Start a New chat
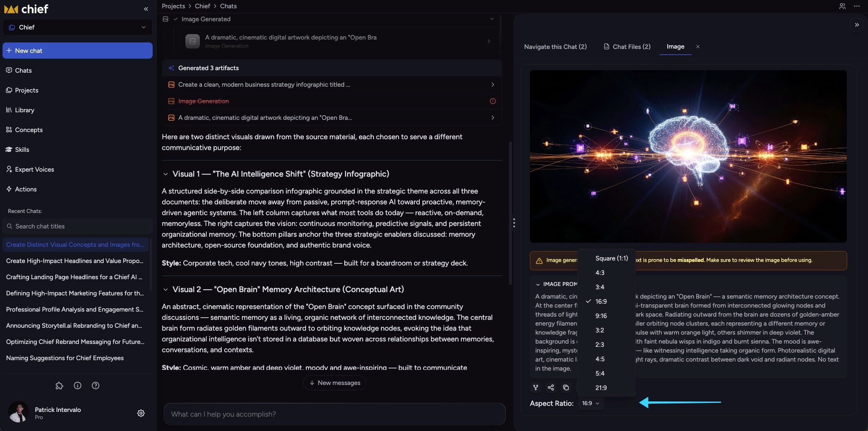Viewport: 868px width, 431px height. pyautogui.click(x=77, y=51)
